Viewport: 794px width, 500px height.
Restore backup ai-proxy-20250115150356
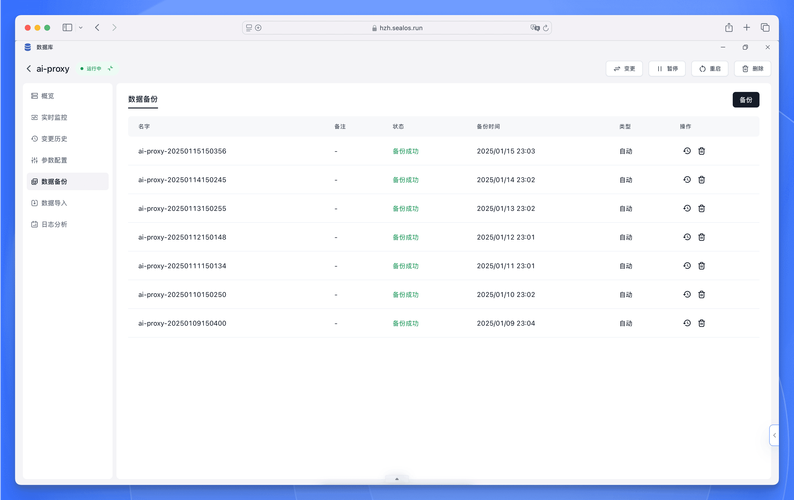pyautogui.click(x=687, y=151)
